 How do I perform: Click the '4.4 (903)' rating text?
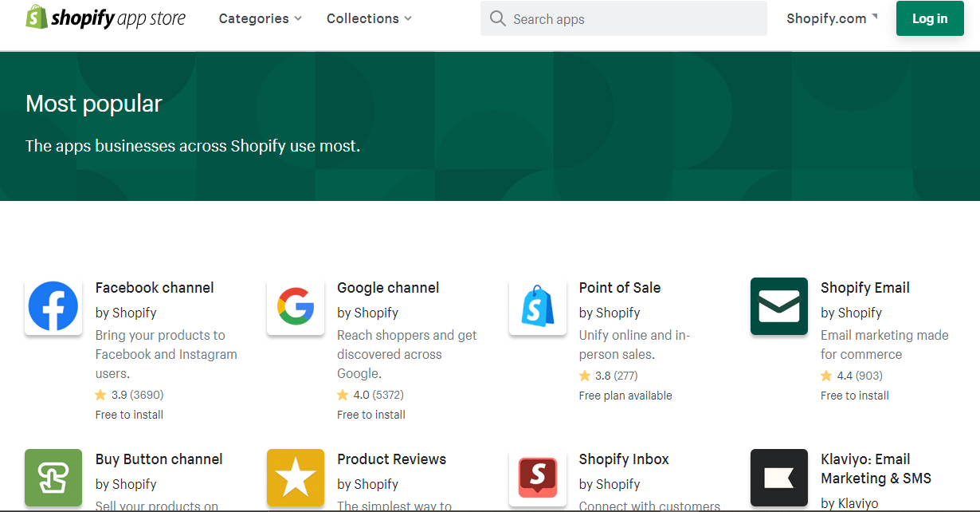(x=860, y=376)
